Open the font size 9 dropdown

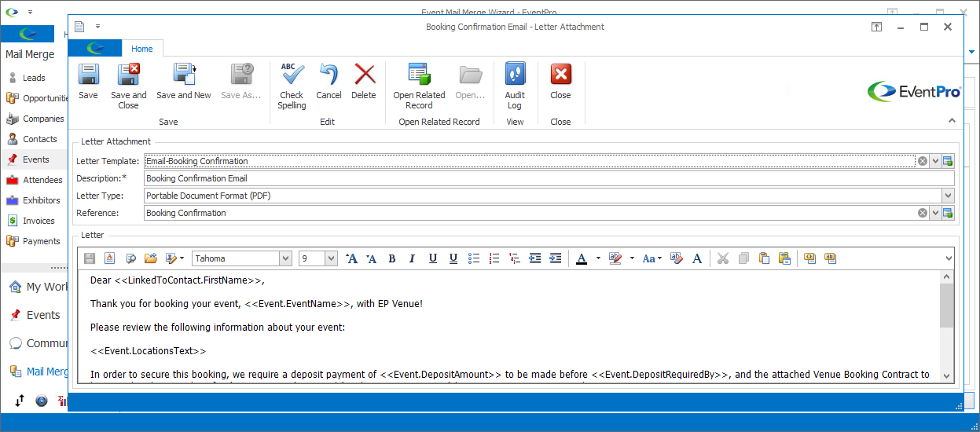[x=331, y=258]
